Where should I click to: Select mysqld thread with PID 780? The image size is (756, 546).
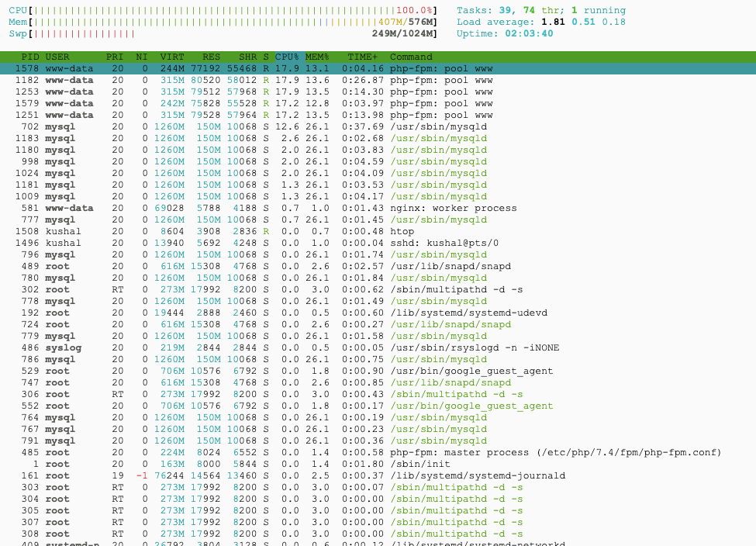[x=378, y=278]
